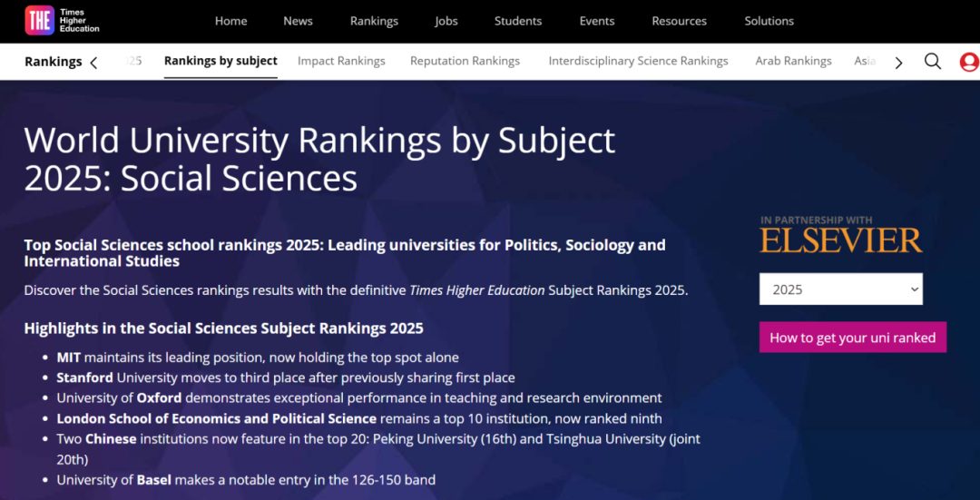Viewport: 980px width, 500px height.
Task: Switch to Interdisciplinary Science Rankings tab
Action: pyautogui.click(x=638, y=61)
